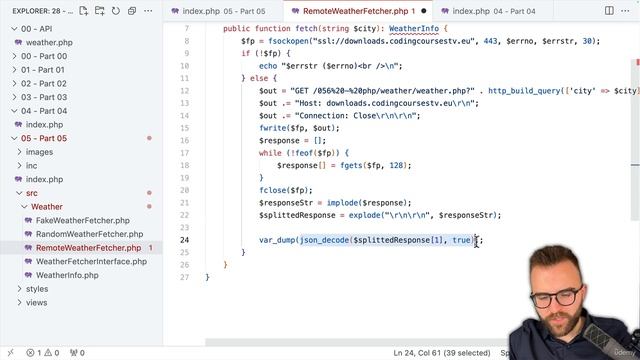Viewport: 640px width, 360px height.
Task: Split the editor to the right
Action: (x=609, y=11)
